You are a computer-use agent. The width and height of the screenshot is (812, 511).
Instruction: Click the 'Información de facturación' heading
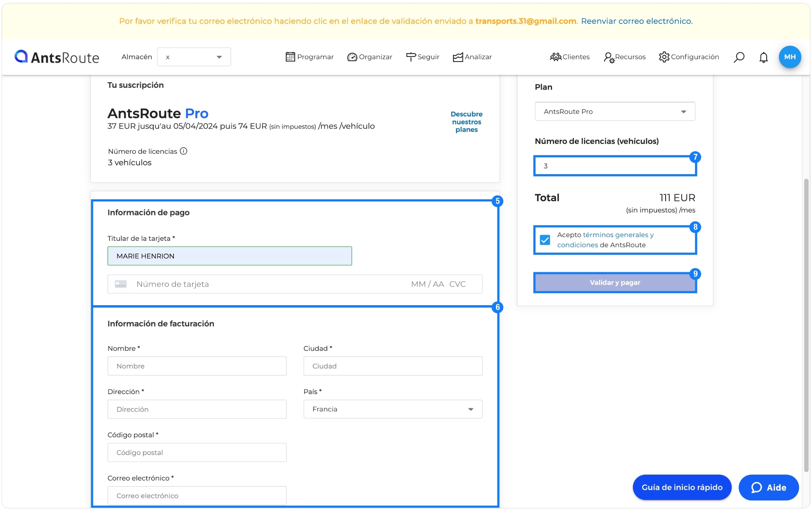click(160, 324)
